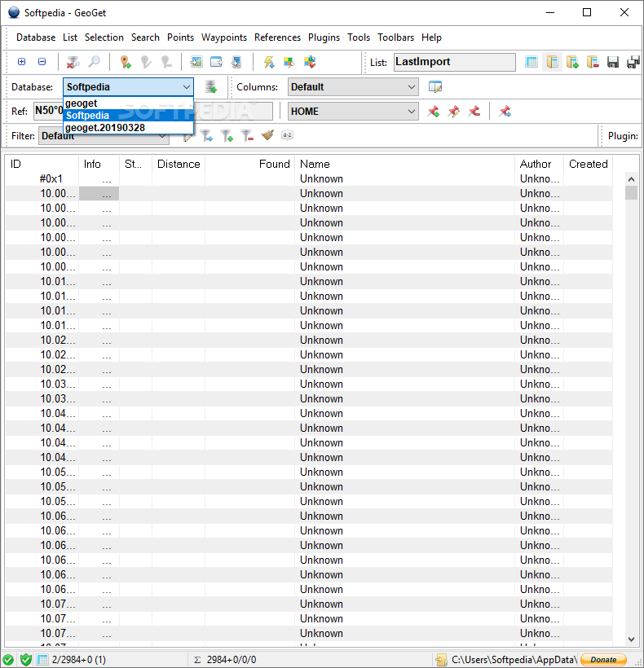Click the clear filter funnel icon with red X
Screen dimensions: 644x668
pos(73,62)
